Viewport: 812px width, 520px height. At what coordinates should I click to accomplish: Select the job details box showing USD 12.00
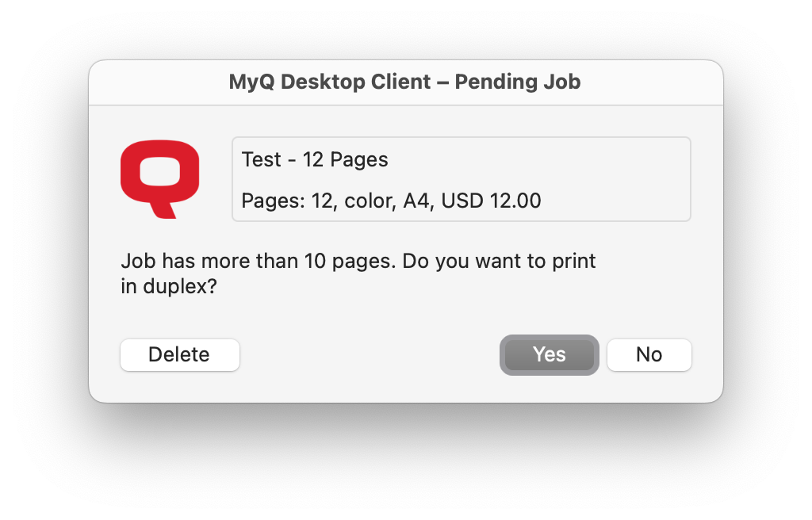click(461, 178)
